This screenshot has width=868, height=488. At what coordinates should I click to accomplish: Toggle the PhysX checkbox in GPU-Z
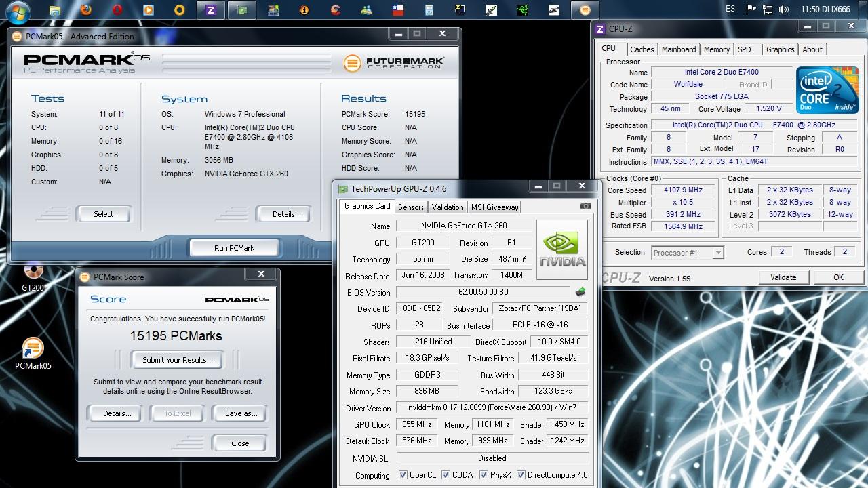click(484, 475)
